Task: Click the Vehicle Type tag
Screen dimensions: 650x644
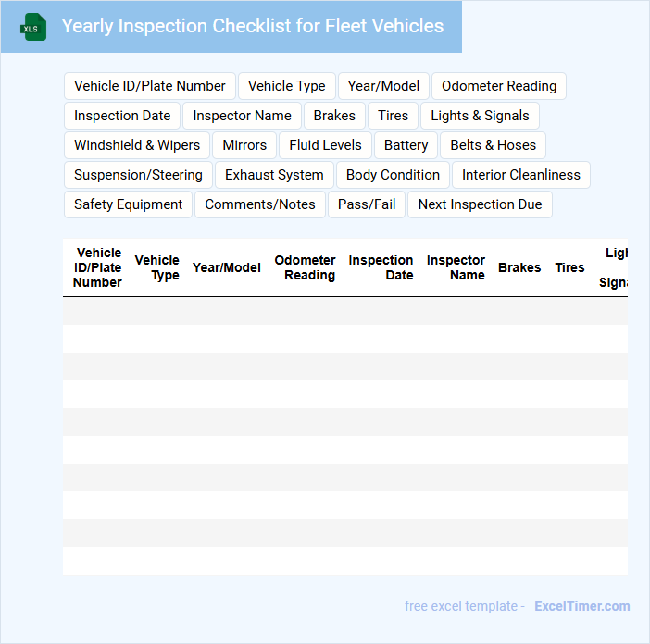Action: 287,86
